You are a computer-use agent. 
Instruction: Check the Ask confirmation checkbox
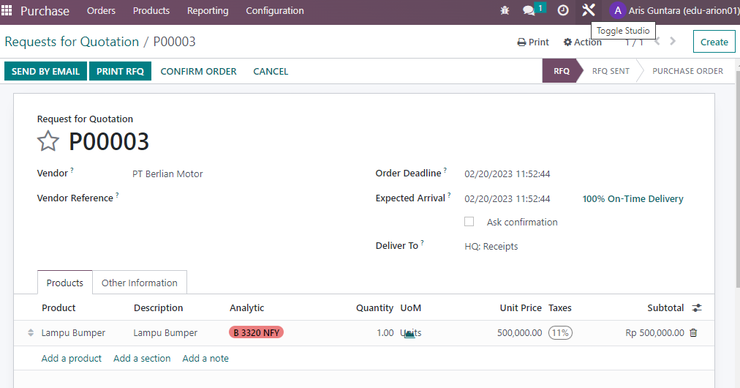click(469, 221)
